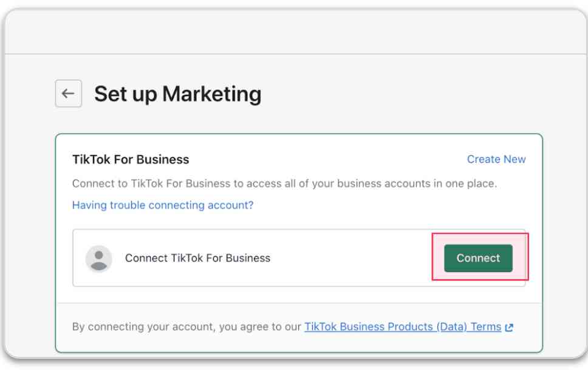
Task: Click the "Connect TikTok For Business" row label
Action: 197,258
